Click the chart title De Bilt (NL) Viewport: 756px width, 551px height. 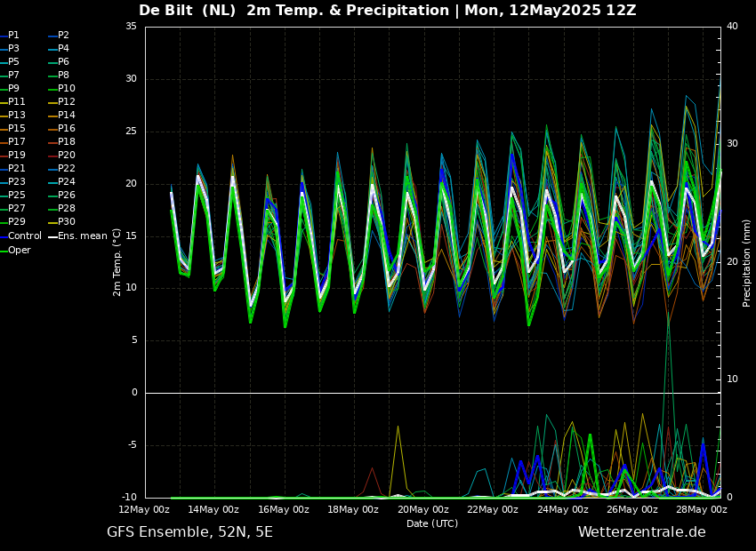[x=187, y=10]
